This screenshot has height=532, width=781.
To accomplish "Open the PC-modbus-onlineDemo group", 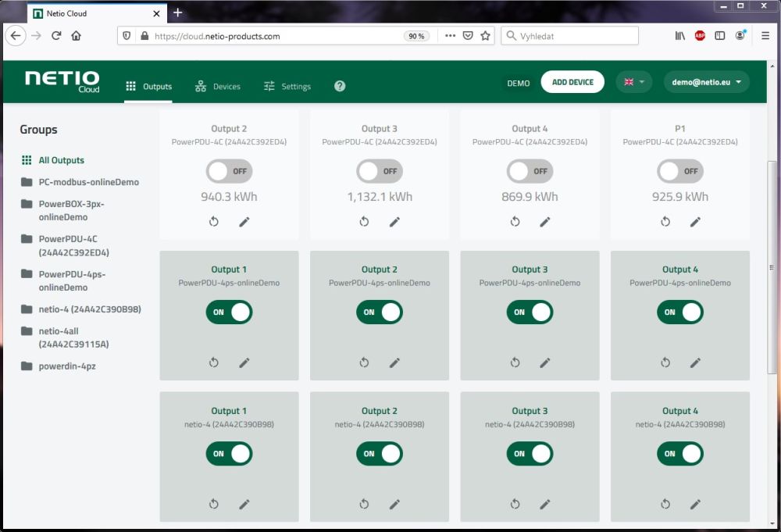I will 80,182.
